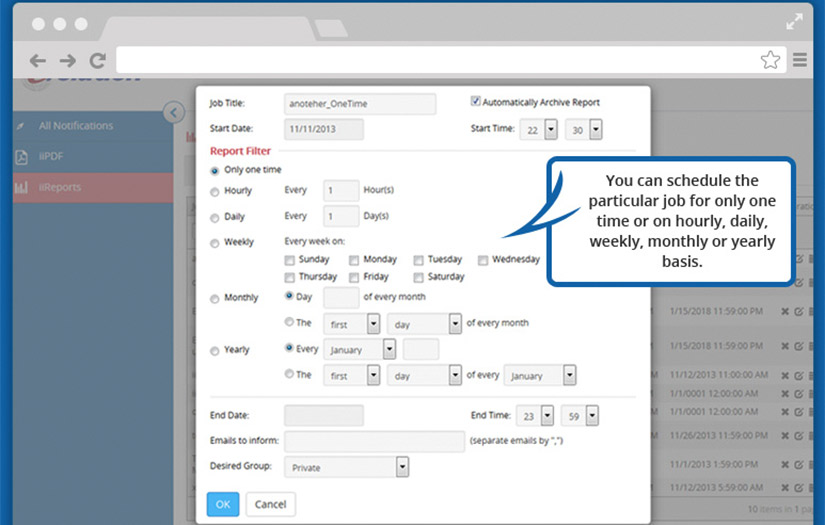The image size is (825, 525).
Task: Confirm the job with OK button
Action: click(x=223, y=504)
